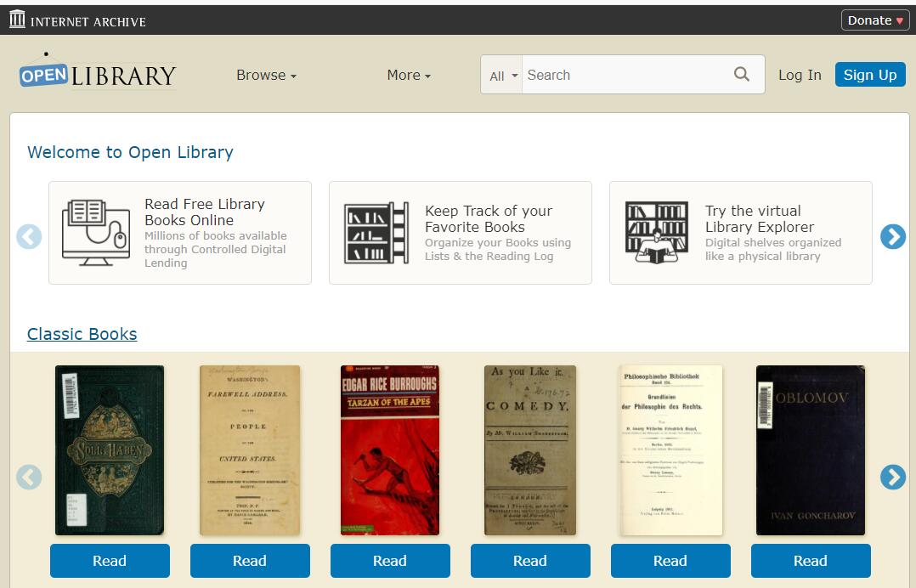Click the Internet Archive text link
This screenshot has width=916, height=588.
88,21
